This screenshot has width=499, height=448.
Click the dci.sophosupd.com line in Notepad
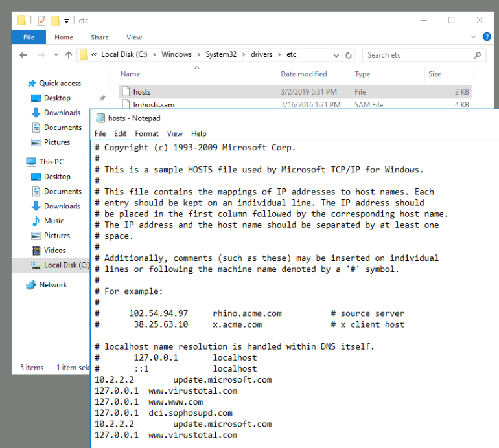pos(163,413)
